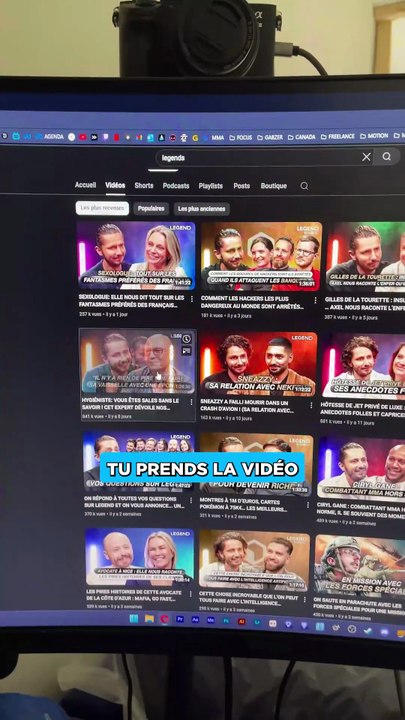The width and height of the screenshot is (405, 720).
Task: Open the Google 'G' bookmark icon
Action: point(195,138)
